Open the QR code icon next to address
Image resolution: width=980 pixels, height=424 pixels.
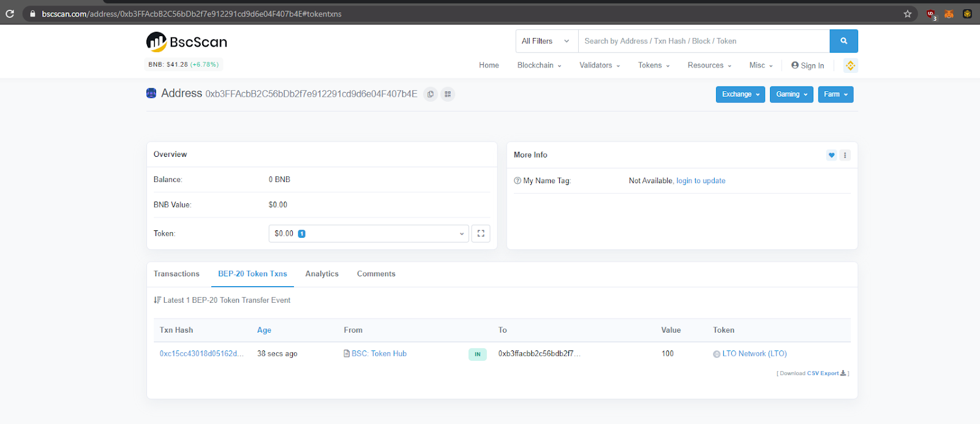[448, 94]
